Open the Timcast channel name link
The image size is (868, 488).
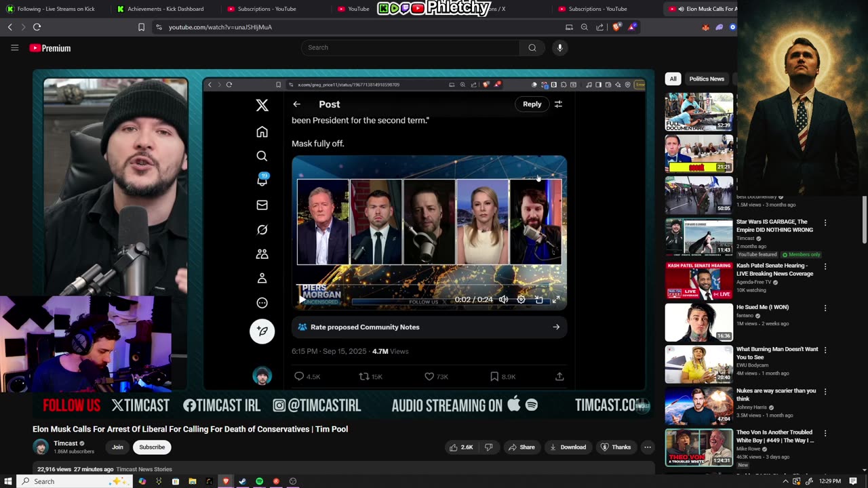66,443
